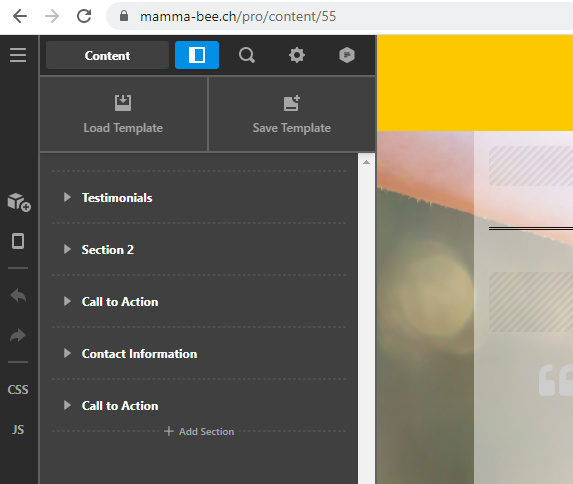The width and height of the screenshot is (573, 484).
Task: Expand the Contact Information arrow
Action: [67, 353]
